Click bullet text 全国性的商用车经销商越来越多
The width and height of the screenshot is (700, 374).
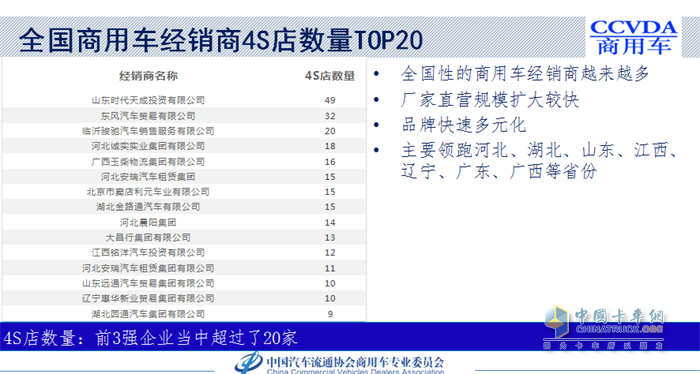[525, 74]
